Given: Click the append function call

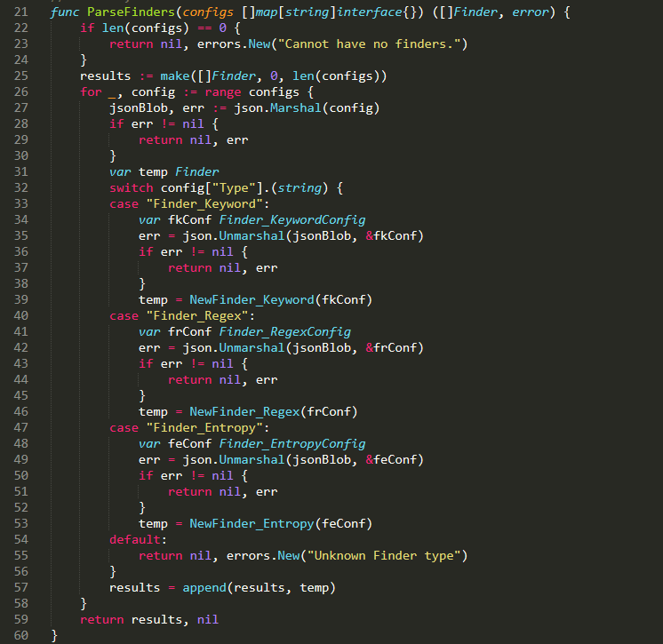Looking at the screenshot, I should pos(204,588).
